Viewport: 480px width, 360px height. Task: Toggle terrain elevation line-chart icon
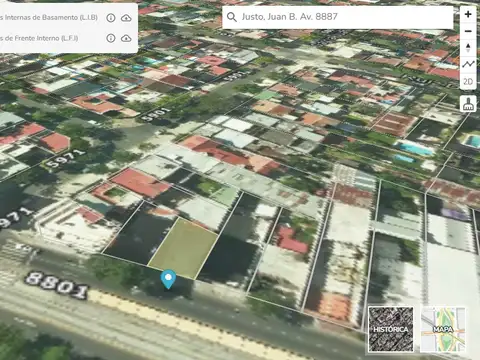tap(468, 65)
